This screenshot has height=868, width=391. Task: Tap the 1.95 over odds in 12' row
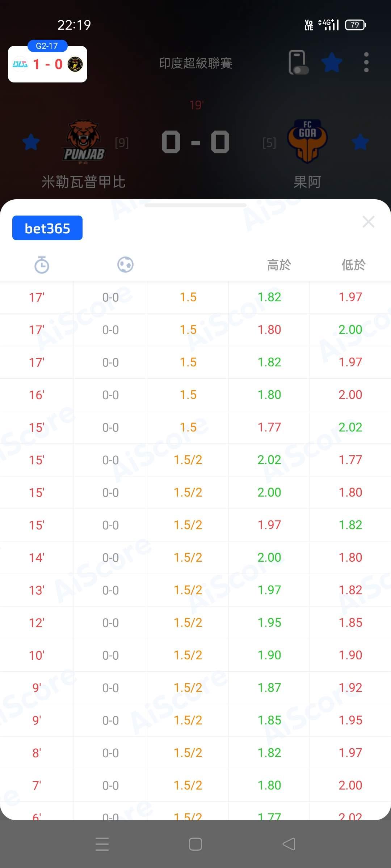[269, 622]
